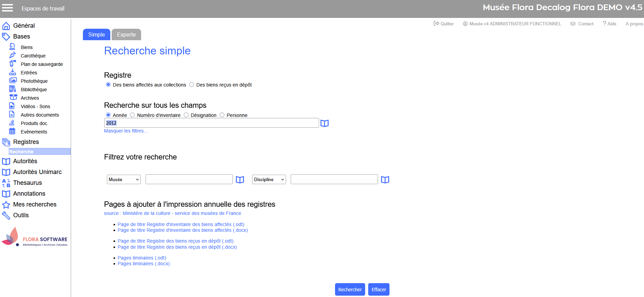
Task: Click the year search text field
Action: 211,123
